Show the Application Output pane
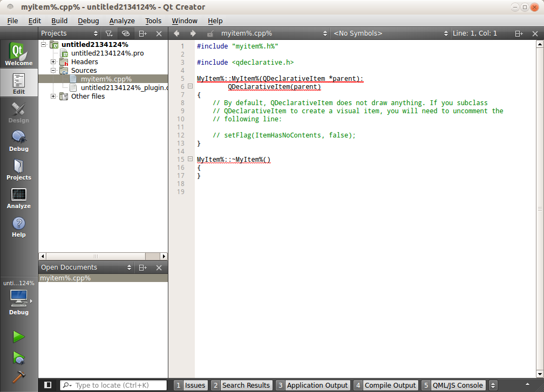544x392 pixels. click(313, 385)
